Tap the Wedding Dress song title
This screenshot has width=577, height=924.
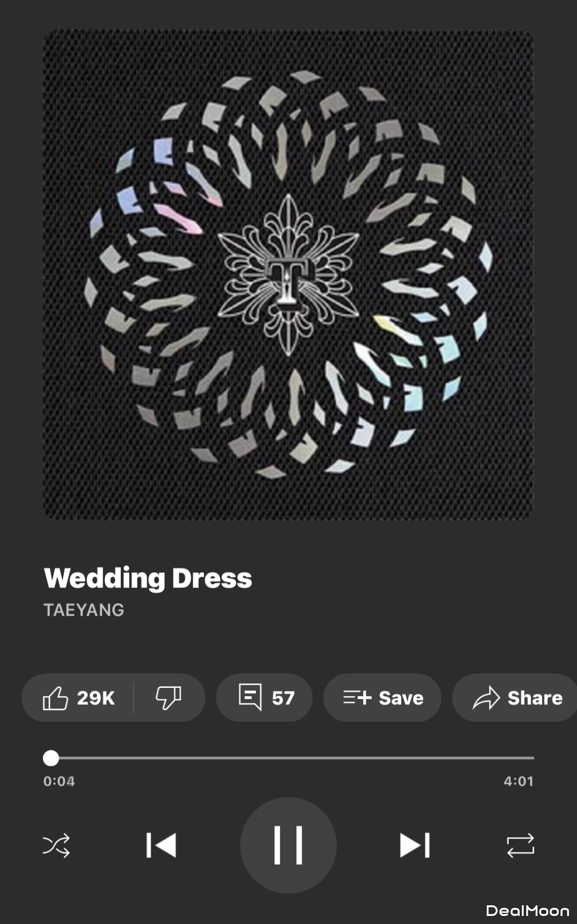pyautogui.click(x=148, y=578)
